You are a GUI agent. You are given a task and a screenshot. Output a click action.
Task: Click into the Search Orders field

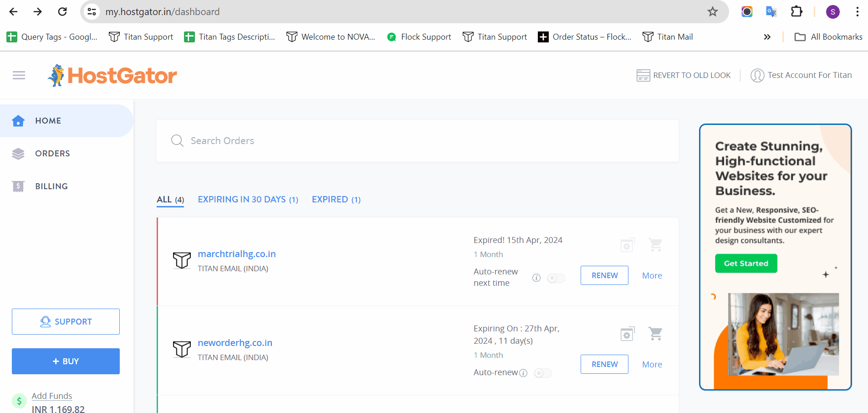(x=418, y=141)
